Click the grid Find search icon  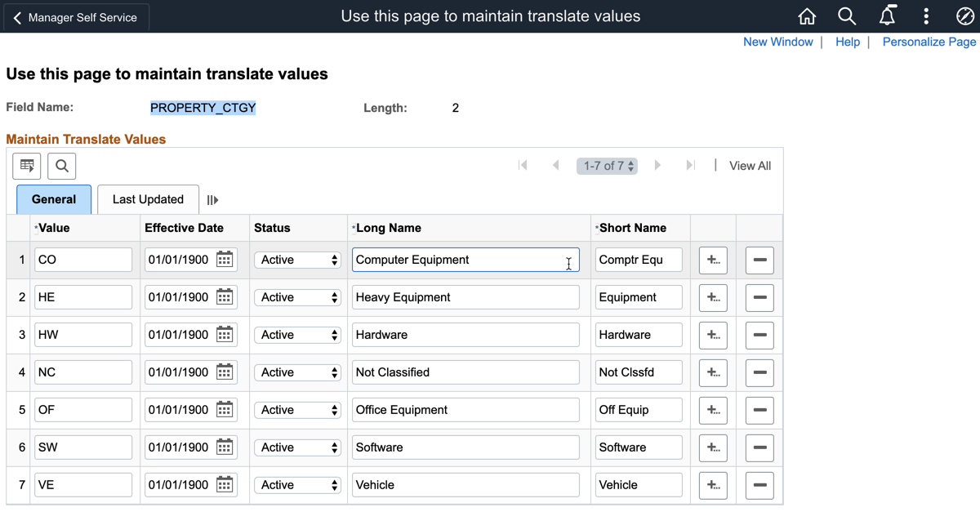(x=62, y=166)
